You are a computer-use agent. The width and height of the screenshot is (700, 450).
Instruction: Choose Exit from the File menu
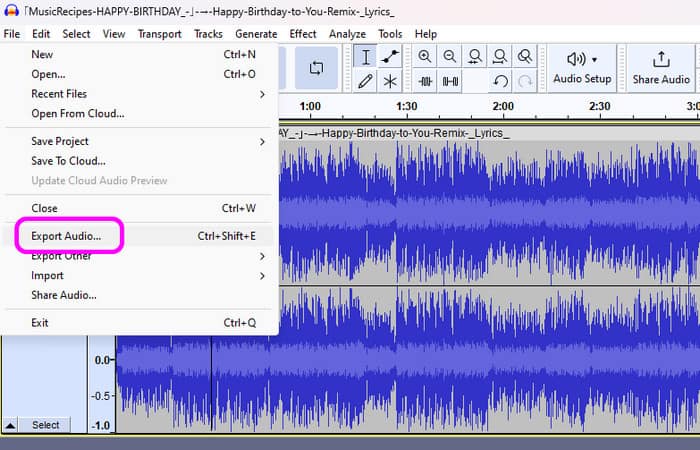click(x=138, y=323)
